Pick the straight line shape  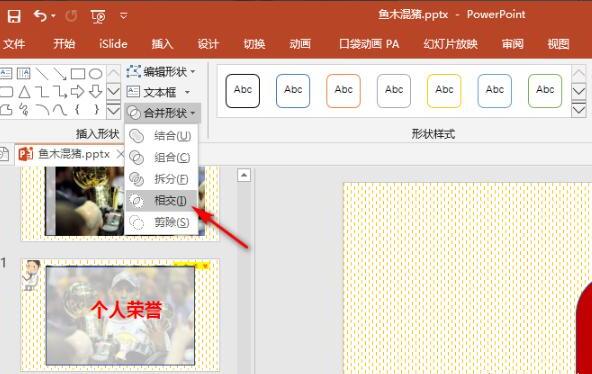[x=42, y=74]
